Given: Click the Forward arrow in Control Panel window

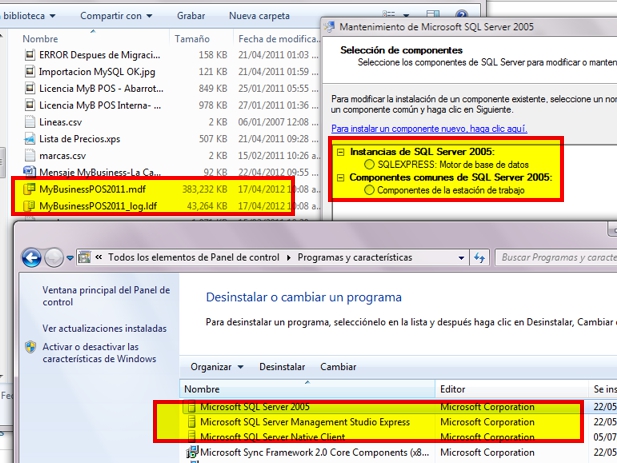Looking at the screenshot, I should coord(54,258).
